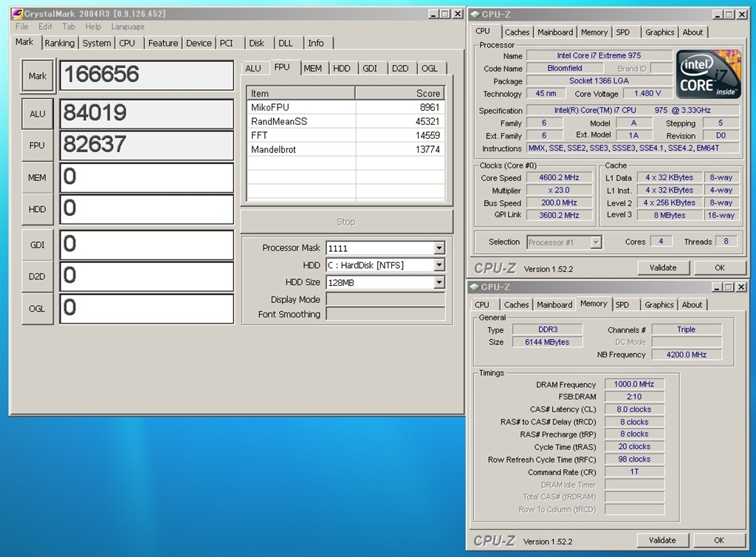Switch to the PCI tab in CrystalMark
The height and width of the screenshot is (557, 756).
(227, 44)
